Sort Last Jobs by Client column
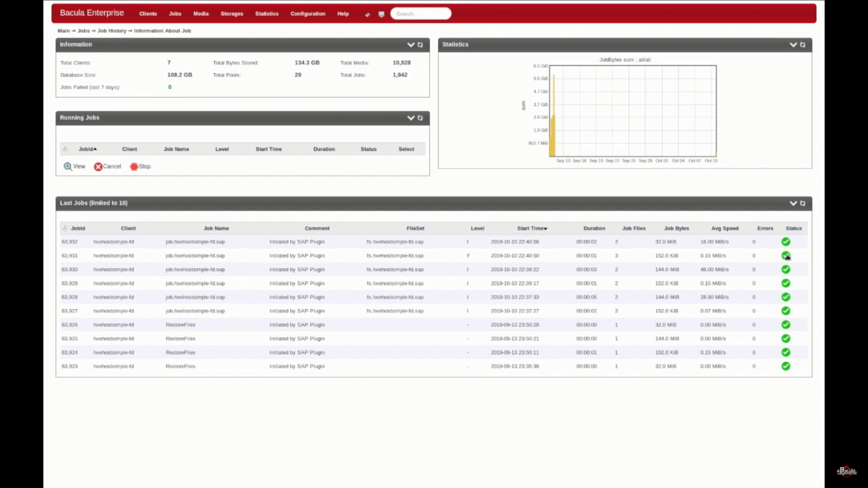 [128, 229]
